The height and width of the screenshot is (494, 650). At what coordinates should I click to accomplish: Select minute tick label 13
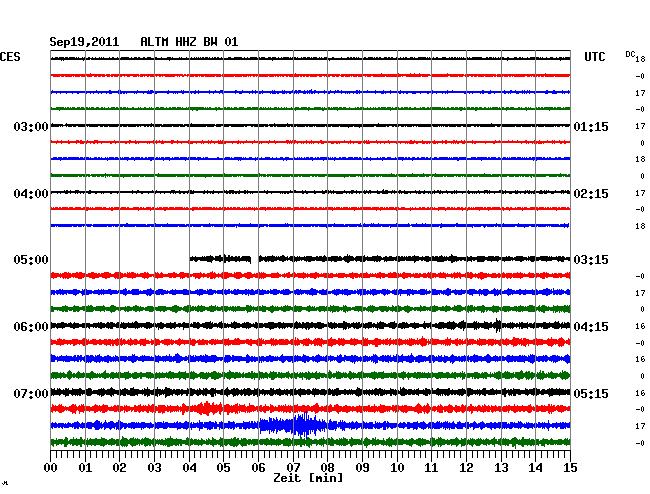click(x=501, y=467)
